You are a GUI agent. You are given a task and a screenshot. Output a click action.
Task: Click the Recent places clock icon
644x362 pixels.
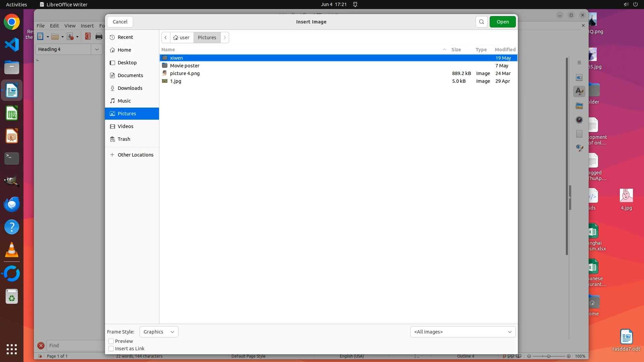[112, 37]
